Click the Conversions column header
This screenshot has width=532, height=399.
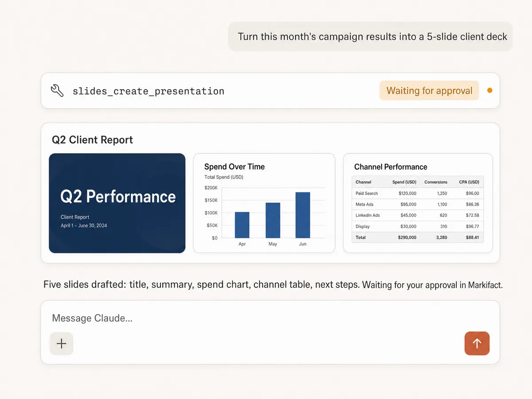[x=436, y=182]
